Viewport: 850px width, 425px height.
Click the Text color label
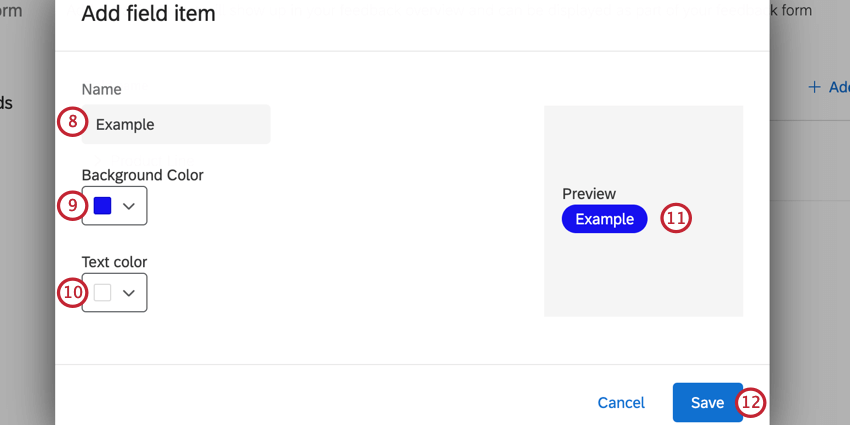pos(114,262)
